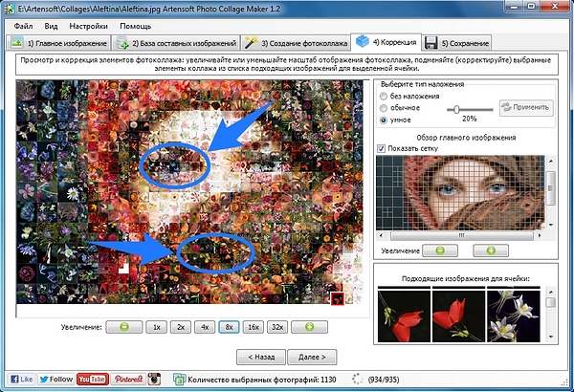Open the Вид menu

tap(51, 27)
